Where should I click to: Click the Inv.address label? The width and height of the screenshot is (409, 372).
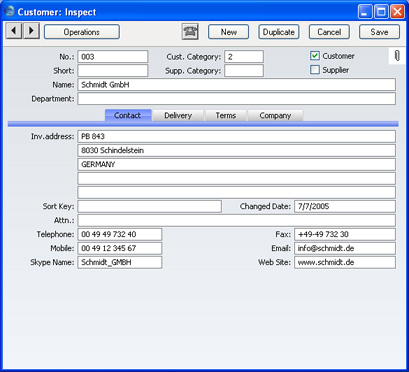(x=53, y=136)
